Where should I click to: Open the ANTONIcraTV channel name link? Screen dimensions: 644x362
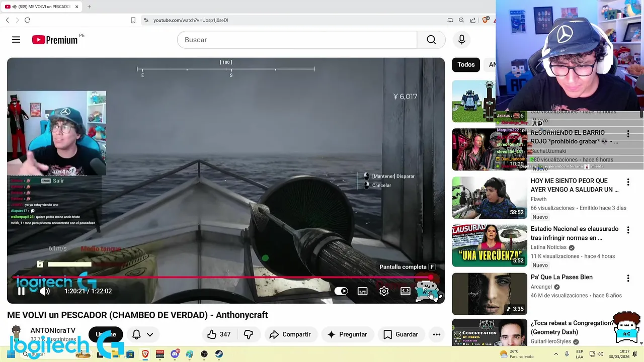click(53, 330)
